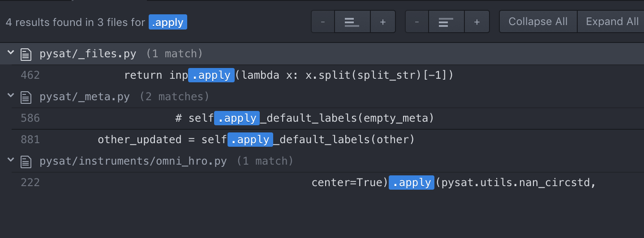The height and width of the screenshot is (238, 644).
Task: Click the file icon beside pysat/instruments/omni_hro.py
Action: pyautogui.click(x=26, y=161)
